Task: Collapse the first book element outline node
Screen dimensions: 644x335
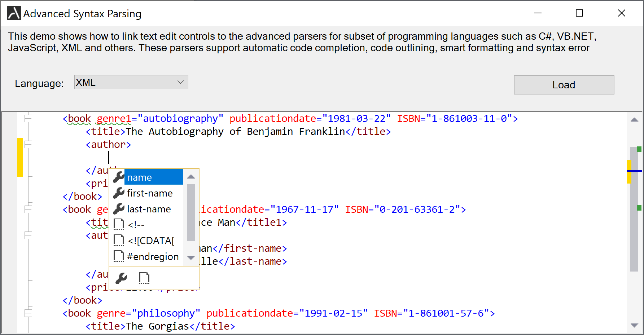Action: pos(28,118)
